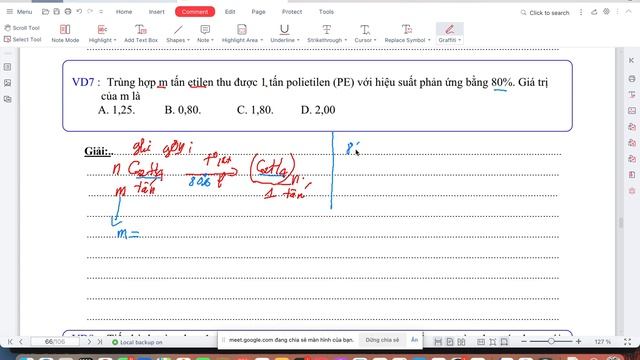Click the Note comment icon
640x360 pixels.
tap(205, 29)
